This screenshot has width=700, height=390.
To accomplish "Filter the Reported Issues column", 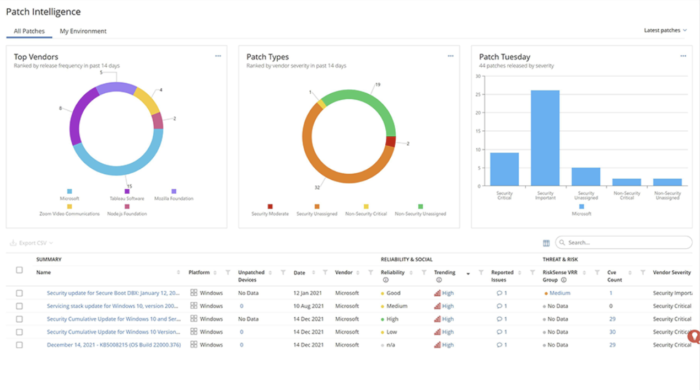I will (x=532, y=272).
